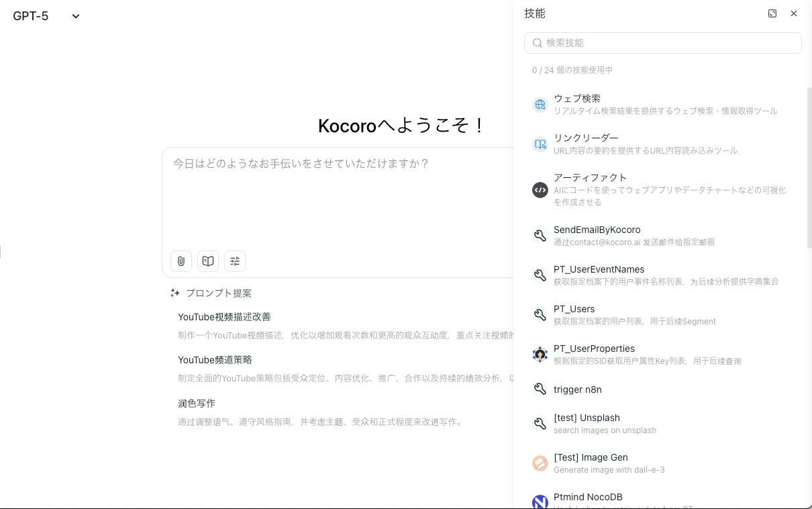Click the Ptmind NocoDB icon
This screenshot has height=509, width=812.
coord(540,502)
